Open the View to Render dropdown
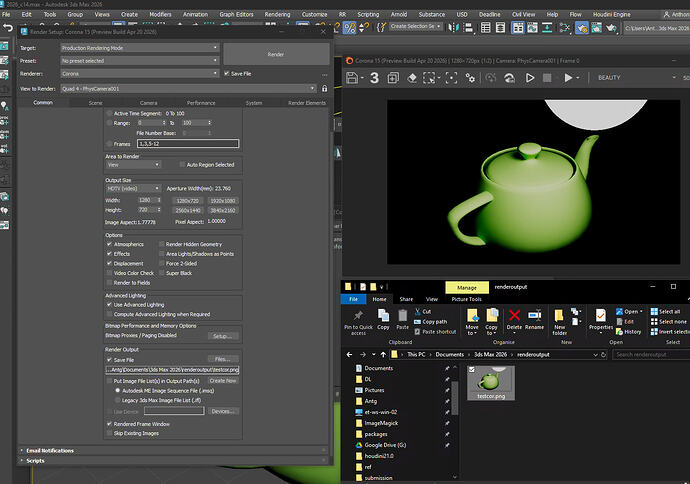 tap(189, 88)
